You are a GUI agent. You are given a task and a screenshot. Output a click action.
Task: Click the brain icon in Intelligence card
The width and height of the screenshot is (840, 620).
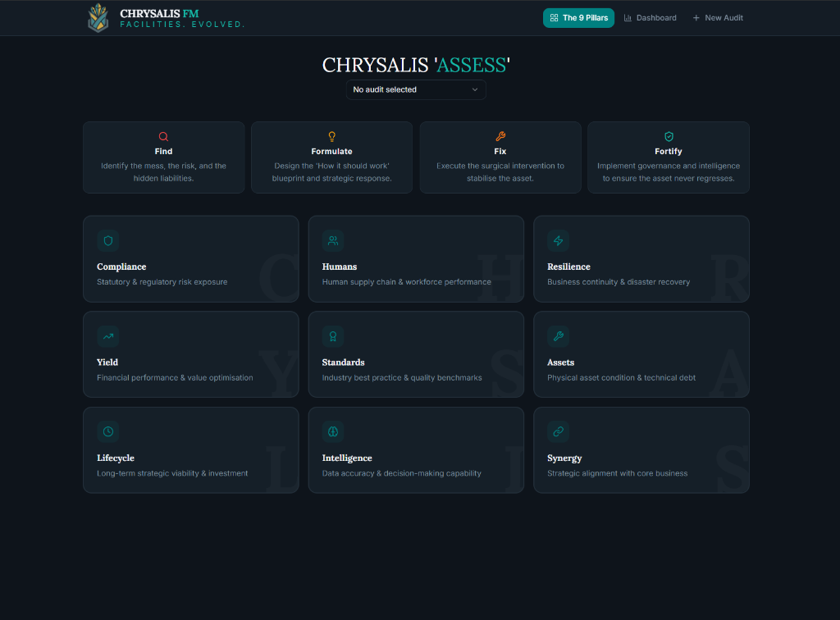[333, 431]
